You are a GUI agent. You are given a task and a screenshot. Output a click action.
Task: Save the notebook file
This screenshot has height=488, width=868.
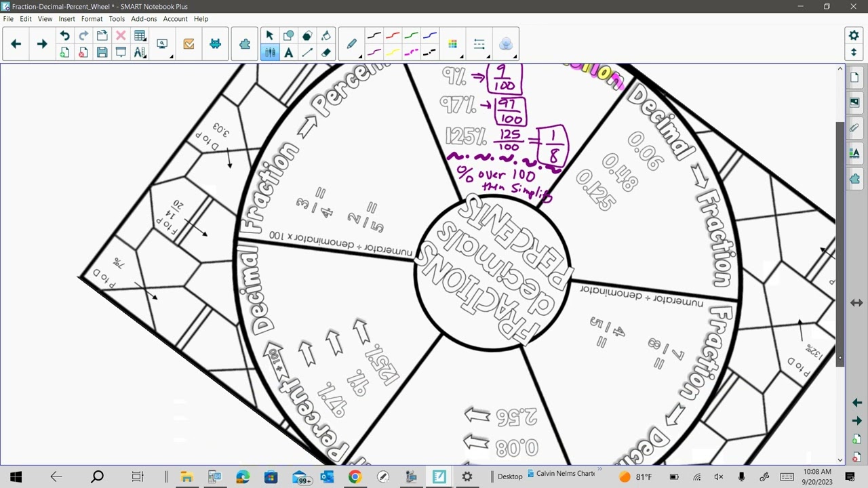point(102,52)
